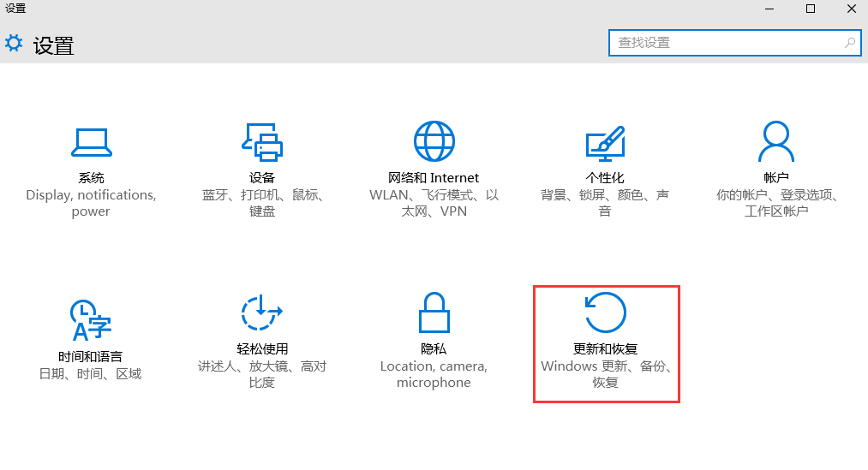Viewport: 868px width, 470px height.
Task: Click the search magnifier icon
Action: 850,43
